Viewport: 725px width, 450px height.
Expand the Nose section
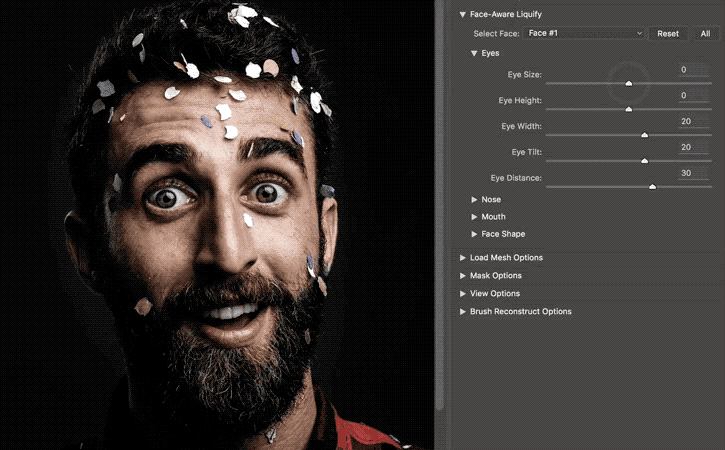pos(475,199)
